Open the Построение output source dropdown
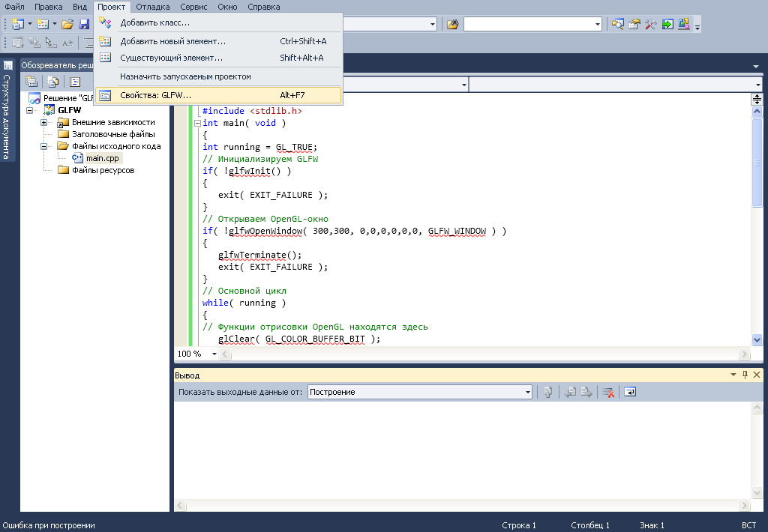 coord(527,392)
